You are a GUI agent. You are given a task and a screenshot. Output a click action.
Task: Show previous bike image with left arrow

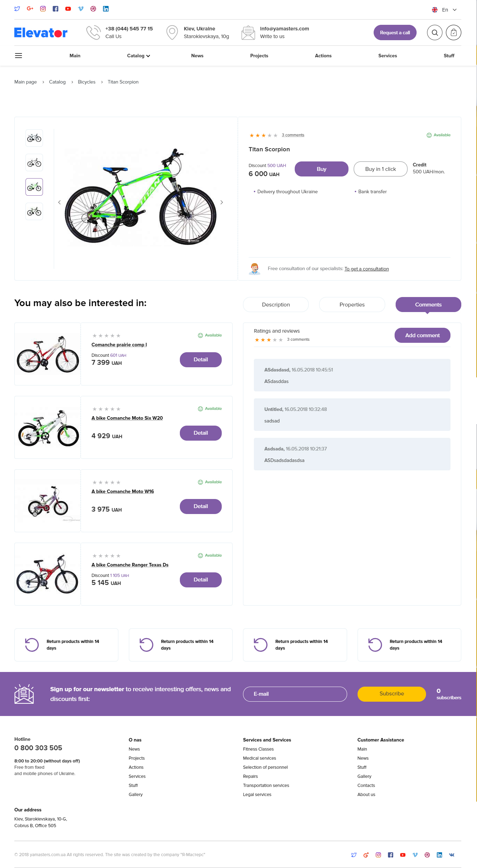click(x=59, y=202)
